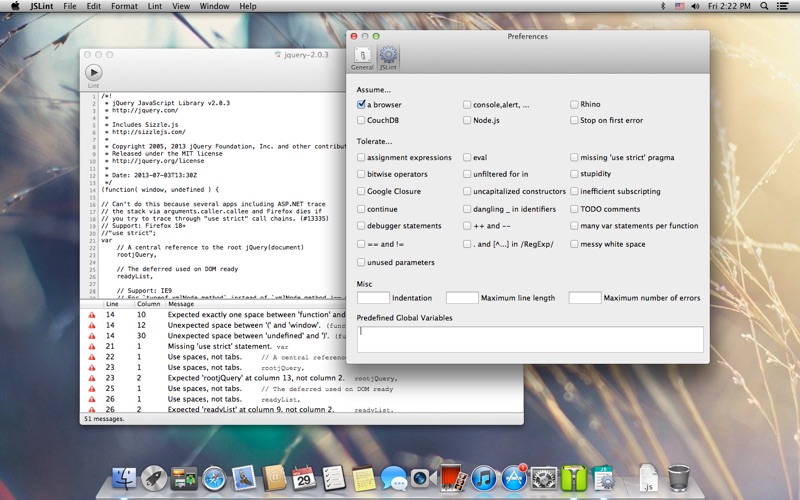Click Predefined Global Variables text box
800x500 pixels.
[x=530, y=339]
